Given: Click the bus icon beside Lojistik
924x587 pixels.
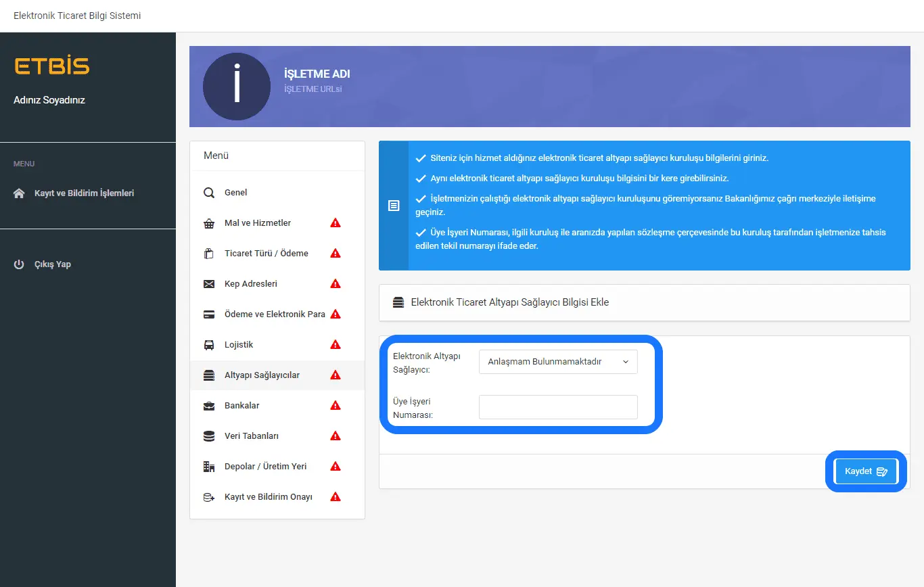Looking at the screenshot, I should click(x=209, y=345).
